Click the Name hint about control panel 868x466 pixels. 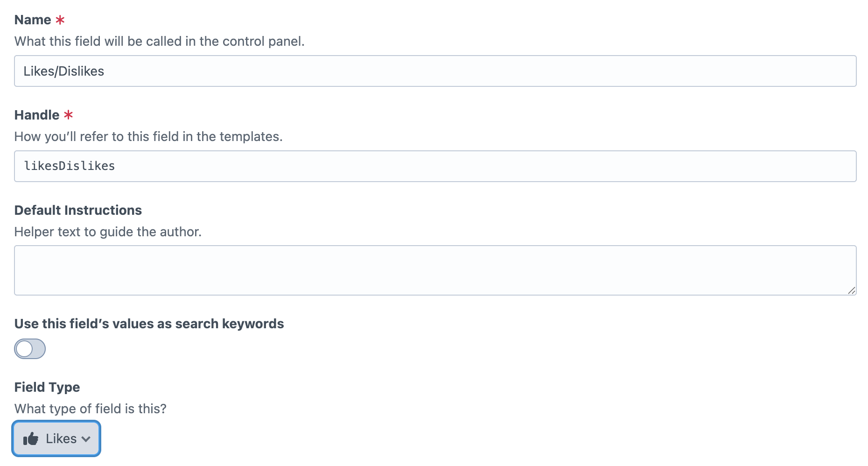[x=159, y=42]
